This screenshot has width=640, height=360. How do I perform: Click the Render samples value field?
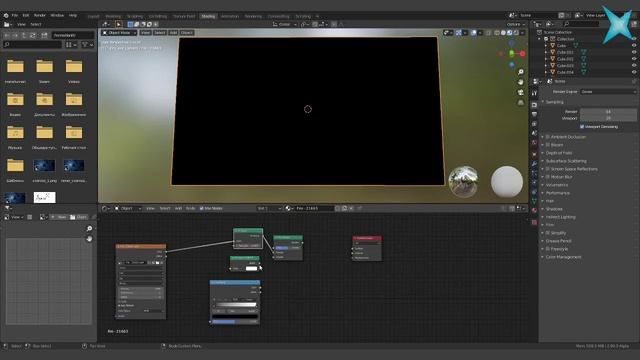pyautogui.click(x=609, y=111)
